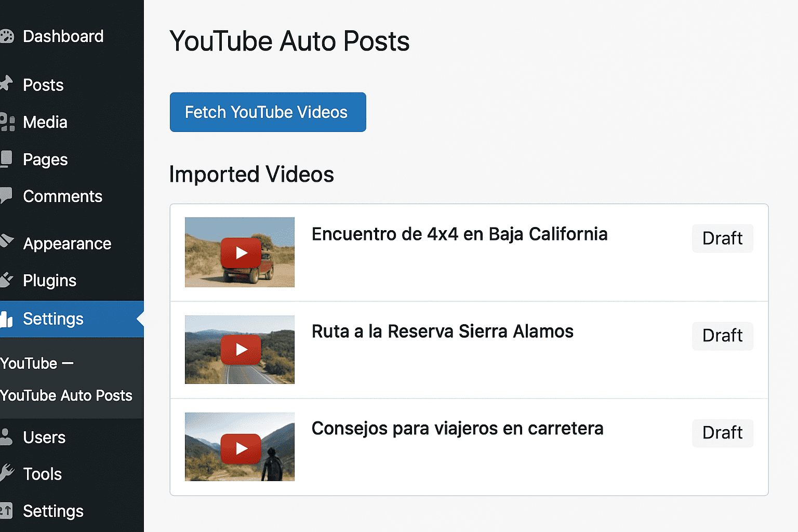Click Draft status for Ruta a la Reserva
Screen dimensions: 798x532
point(722,336)
